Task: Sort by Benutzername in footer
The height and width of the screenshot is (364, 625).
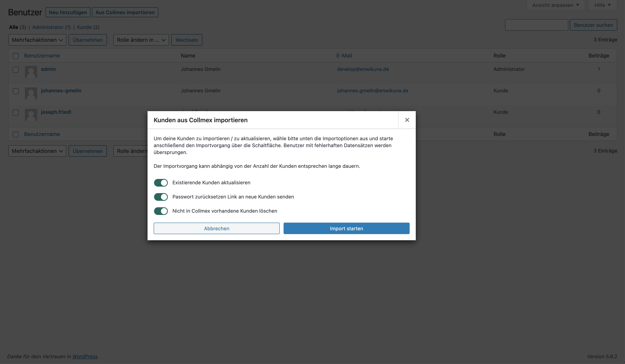Action: click(42, 134)
